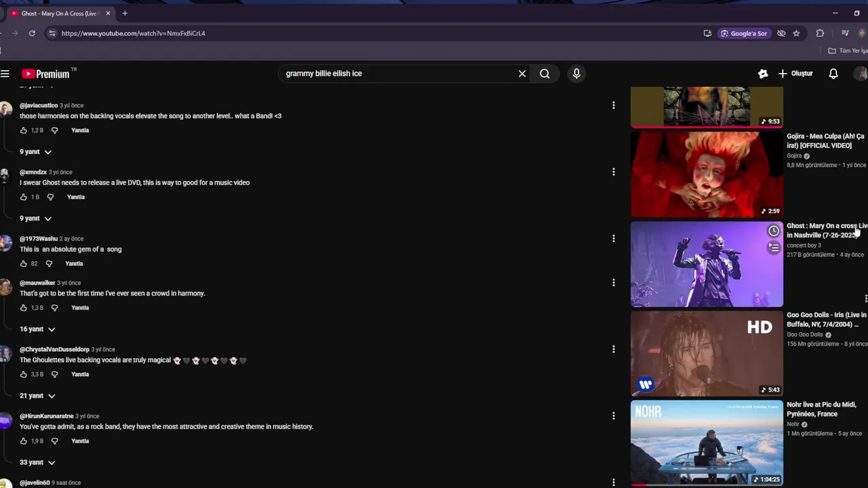Open options menu for @HirunKarunaratne comment
The width and height of the screenshot is (868, 488).
pos(614,416)
